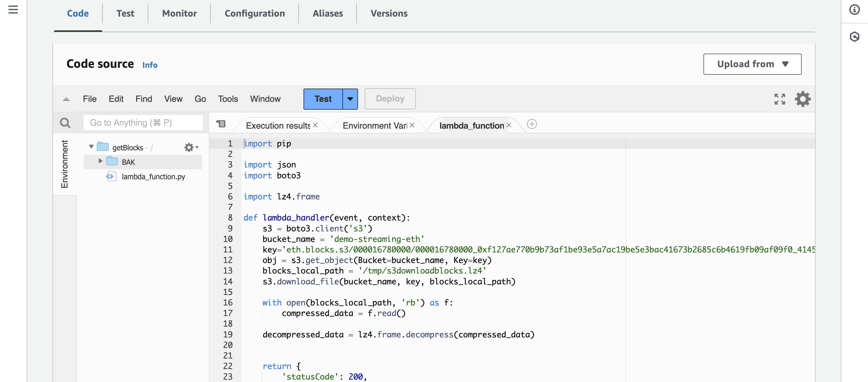Collapse the menu bar with up arrow
The height and width of the screenshot is (382, 868).
pyautogui.click(x=66, y=99)
